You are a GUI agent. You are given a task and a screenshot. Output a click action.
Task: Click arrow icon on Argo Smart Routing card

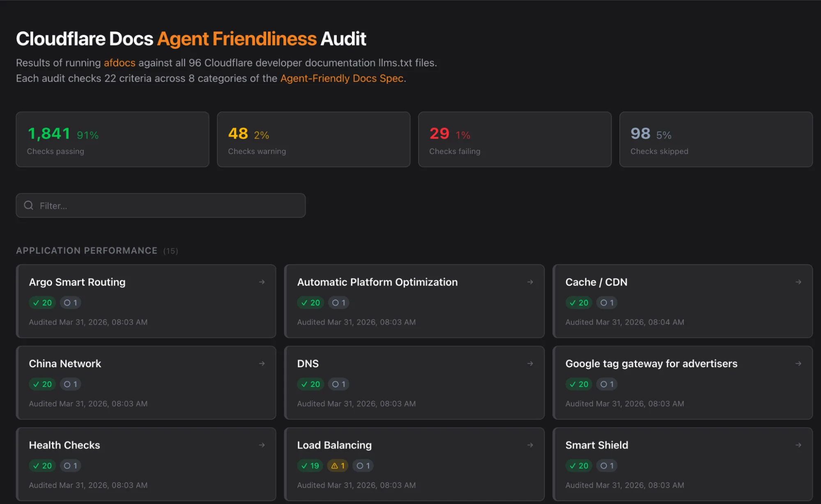262,282
